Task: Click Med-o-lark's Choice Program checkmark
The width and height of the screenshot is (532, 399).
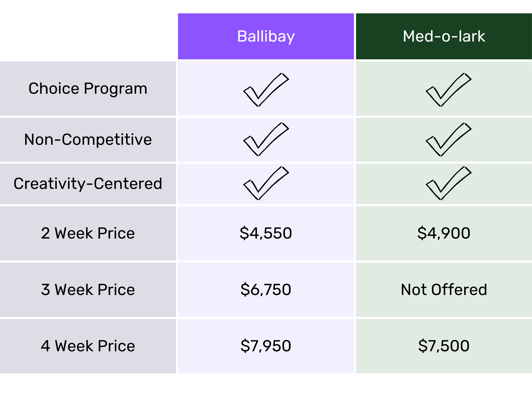Action: click(449, 90)
